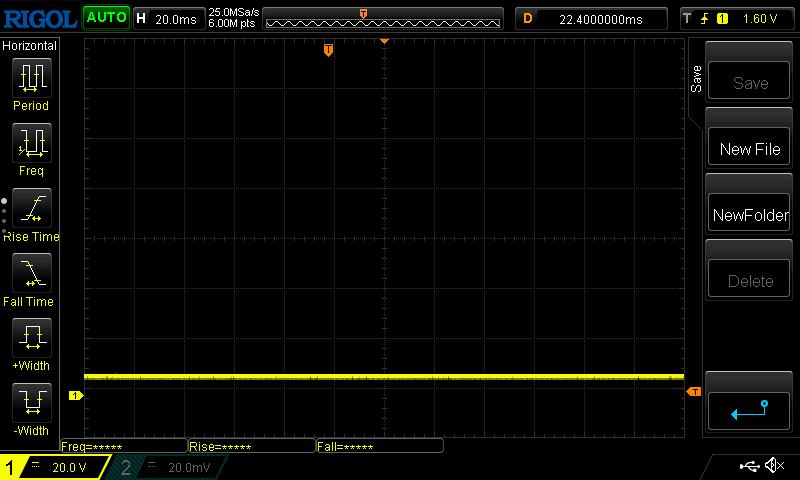Select the Fall Time measurement icon

pos(32,273)
